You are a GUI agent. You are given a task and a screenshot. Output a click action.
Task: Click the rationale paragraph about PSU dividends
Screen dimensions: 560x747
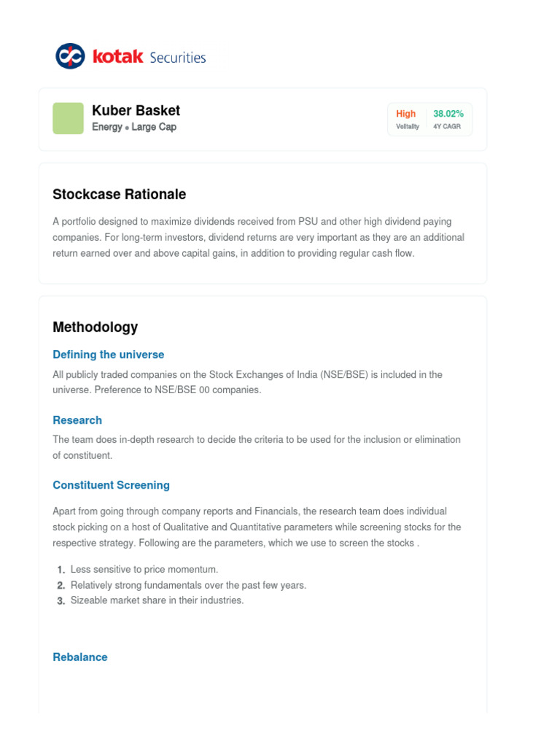(258, 237)
